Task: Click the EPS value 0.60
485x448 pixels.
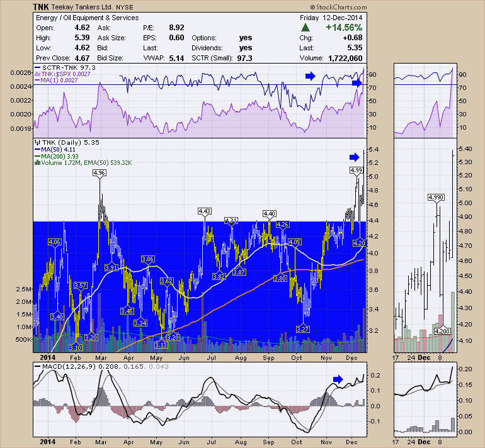Action: coord(176,38)
